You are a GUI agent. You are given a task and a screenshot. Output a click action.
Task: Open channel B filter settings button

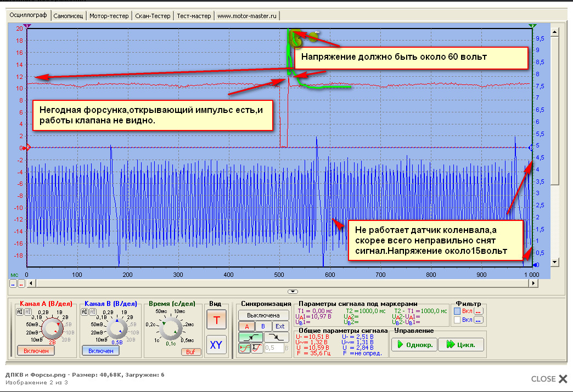[x=479, y=320]
